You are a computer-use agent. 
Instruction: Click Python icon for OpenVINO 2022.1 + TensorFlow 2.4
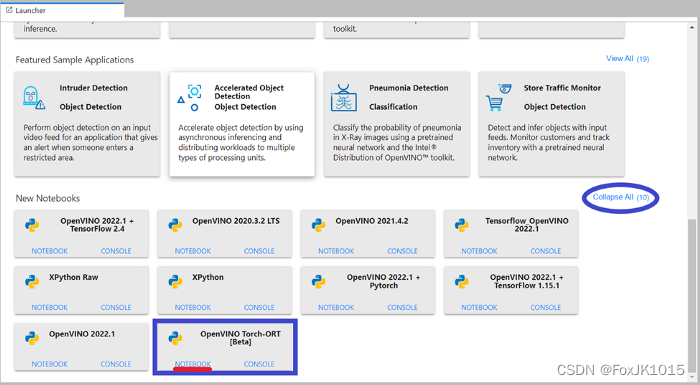tap(32, 225)
